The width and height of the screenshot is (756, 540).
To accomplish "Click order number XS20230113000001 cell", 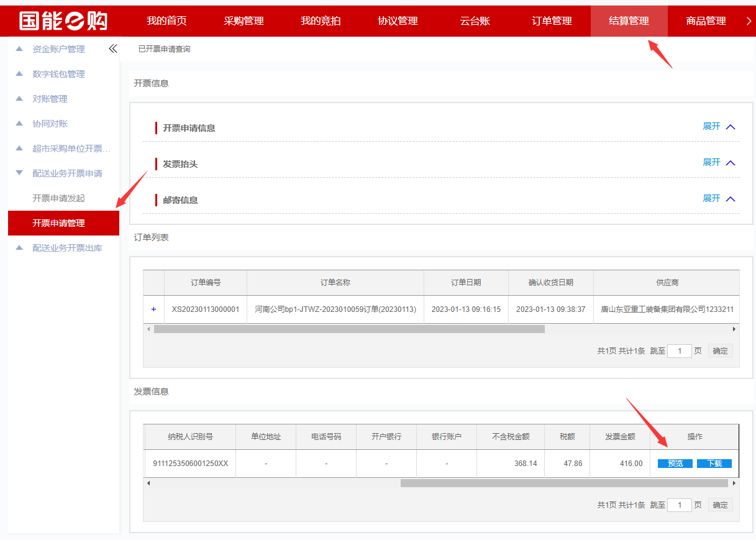I will tap(206, 309).
